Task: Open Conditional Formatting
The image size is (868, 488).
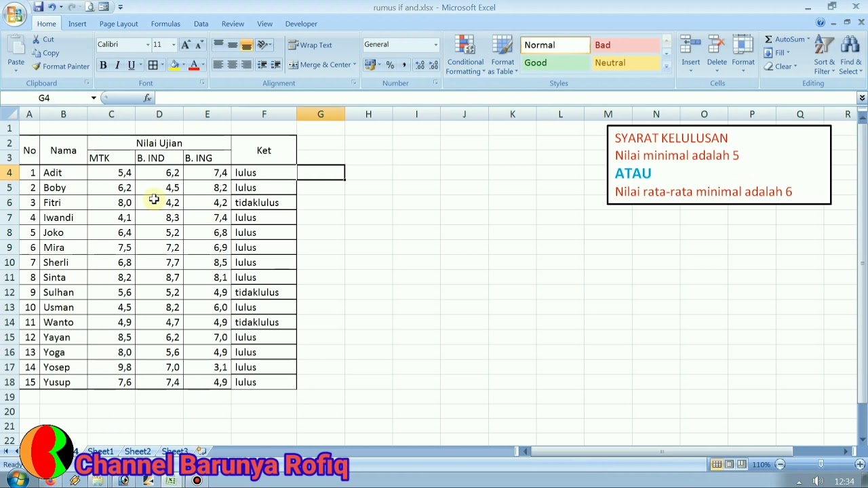Action: 465,54
